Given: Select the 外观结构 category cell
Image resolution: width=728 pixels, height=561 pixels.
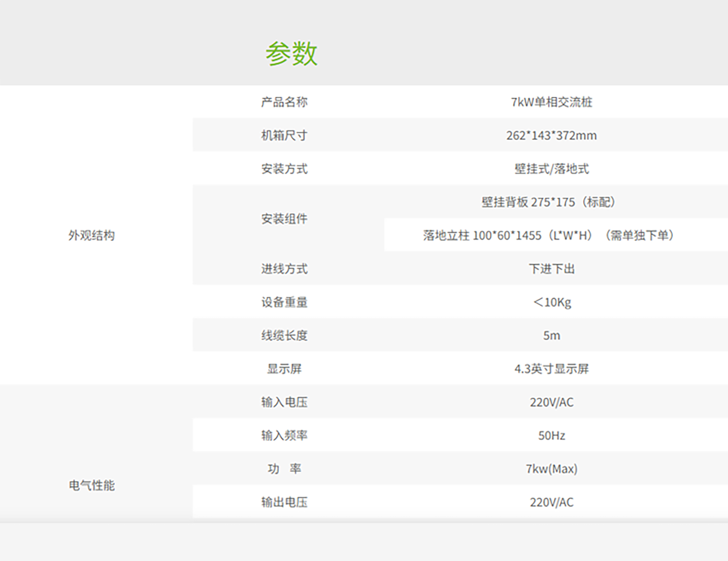Looking at the screenshot, I should click(92, 235).
